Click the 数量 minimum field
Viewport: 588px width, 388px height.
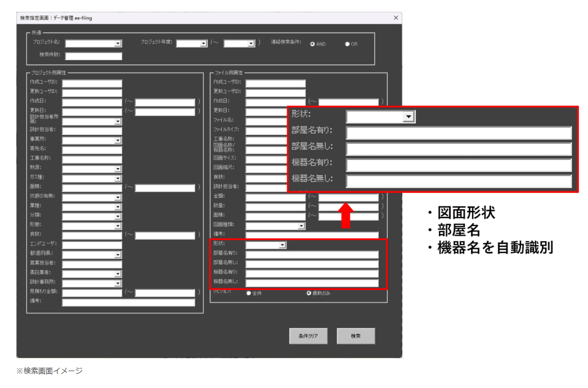(x=275, y=207)
